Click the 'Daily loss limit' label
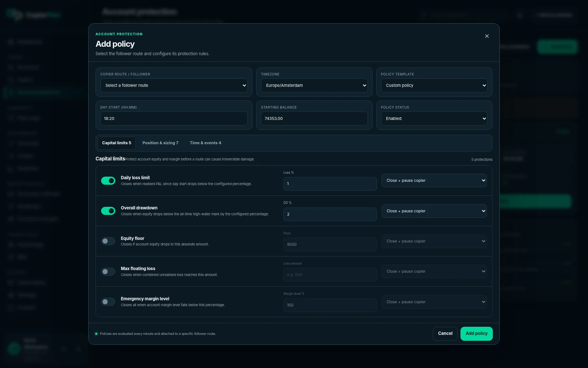The image size is (588, 368). pos(135,178)
